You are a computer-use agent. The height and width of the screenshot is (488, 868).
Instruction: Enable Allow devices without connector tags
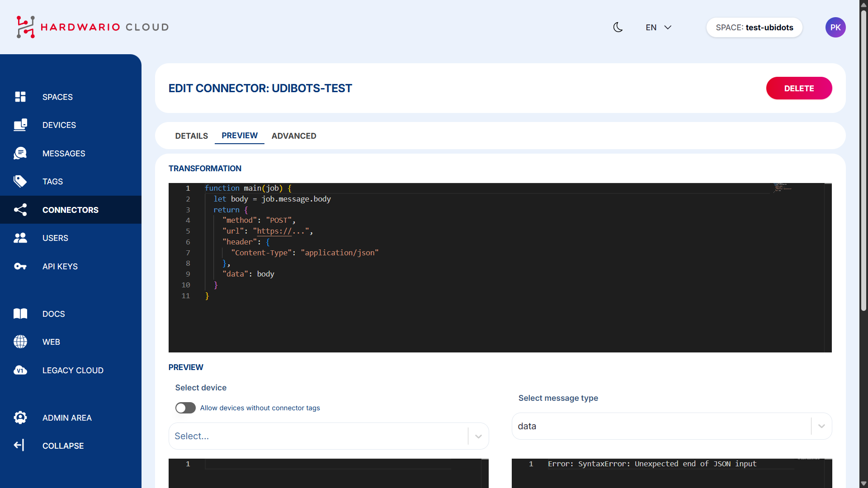click(x=185, y=408)
